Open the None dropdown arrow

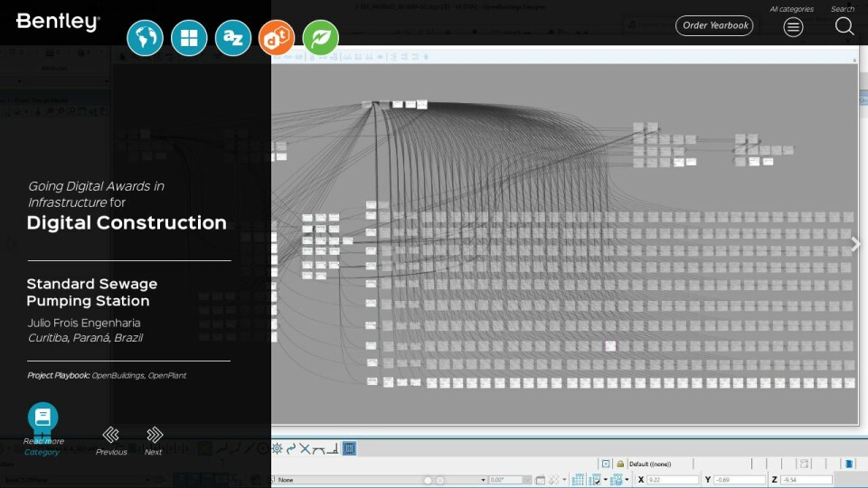tap(483, 480)
